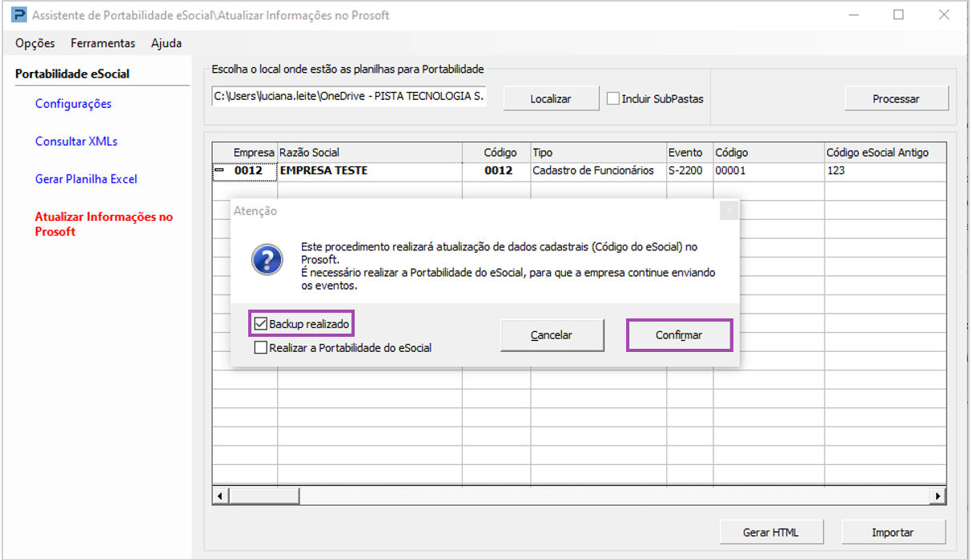Open the Ajuda menu
Screen dimensions: 972x560
tap(167, 43)
